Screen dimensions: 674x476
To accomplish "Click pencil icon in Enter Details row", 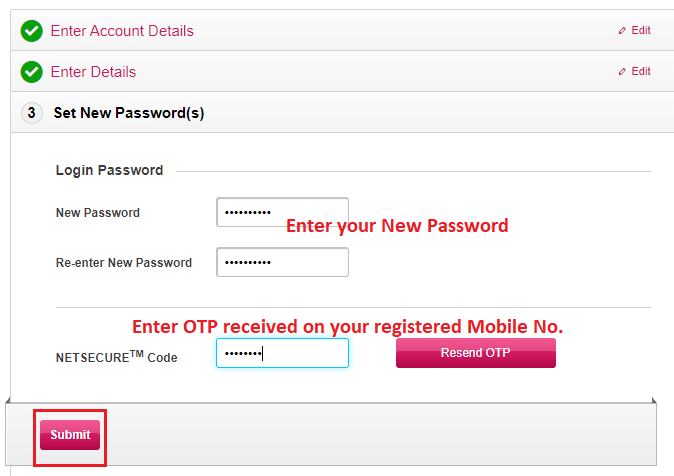I will [622, 72].
